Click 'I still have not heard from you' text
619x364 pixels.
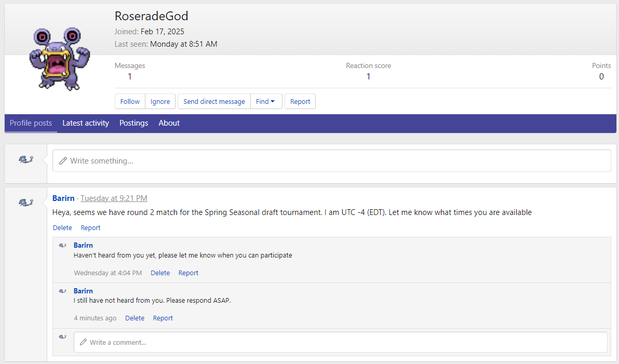(152, 301)
